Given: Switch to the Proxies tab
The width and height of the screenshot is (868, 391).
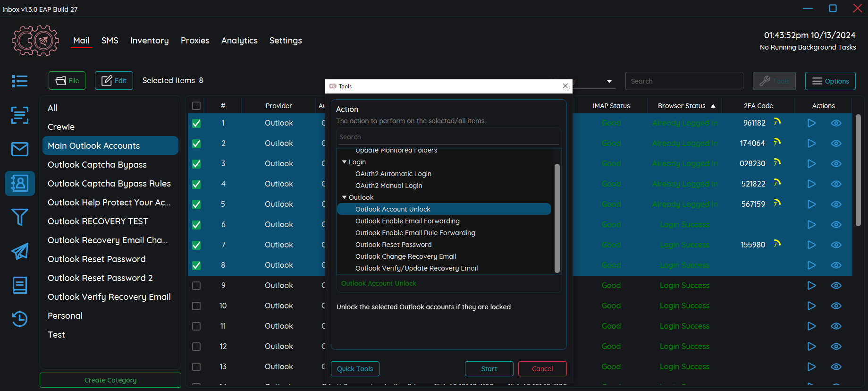Looking at the screenshot, I should coord(195,41).
